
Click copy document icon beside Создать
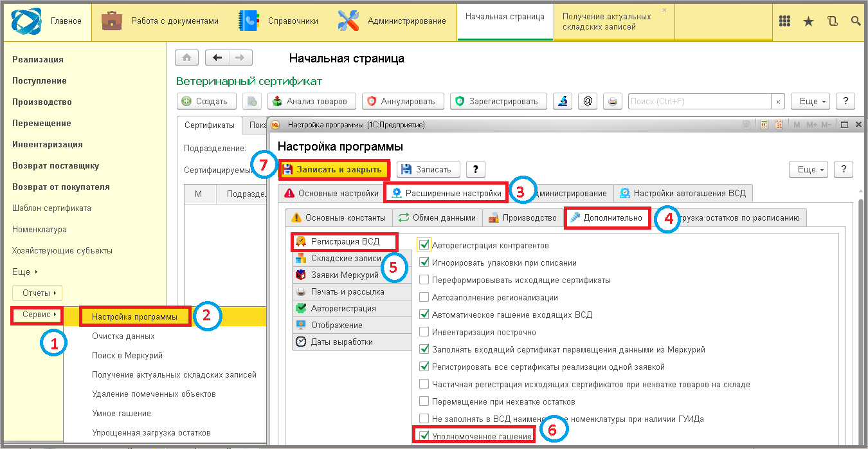(x=252, y=101)
